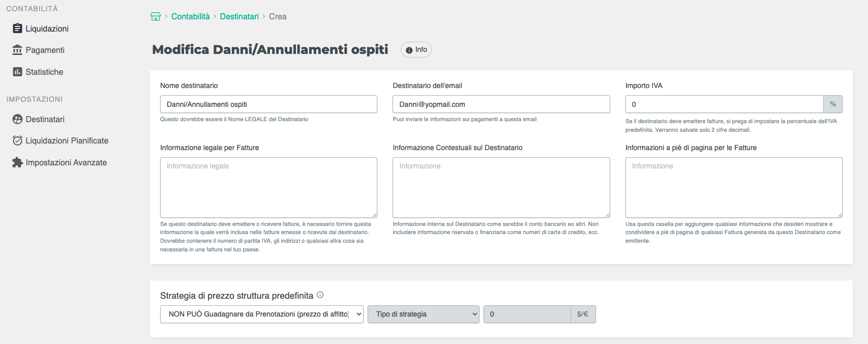This screenshot has width=868, height=344.
Task: Open Contabilità breadcrumb link
Action: [190, 16]
